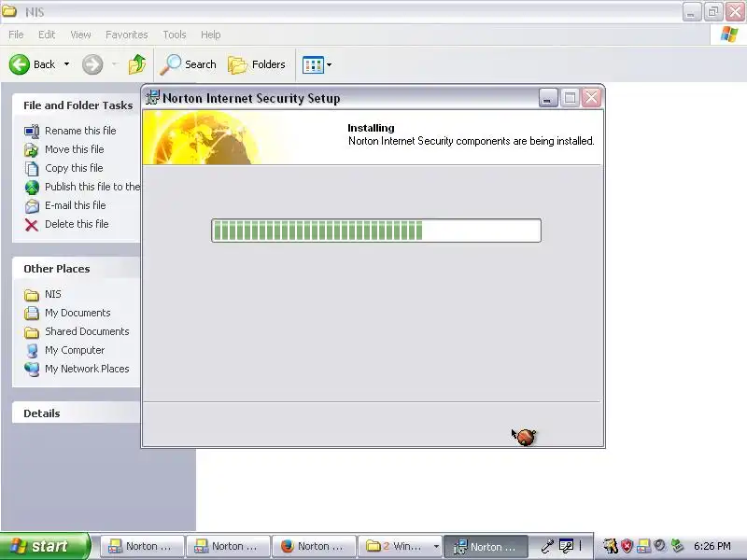Image resolution: width=747 pixels, height=560 pixels.
Task: Open the Help menu
Action: (211, 35)
